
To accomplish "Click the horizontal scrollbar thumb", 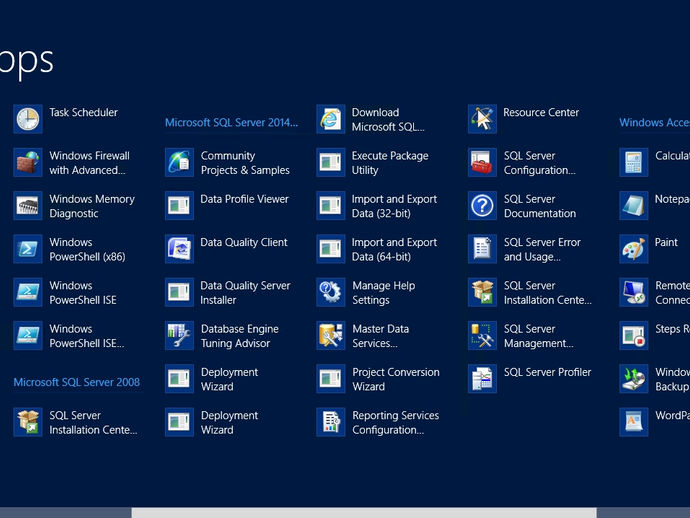I will 364,513.
